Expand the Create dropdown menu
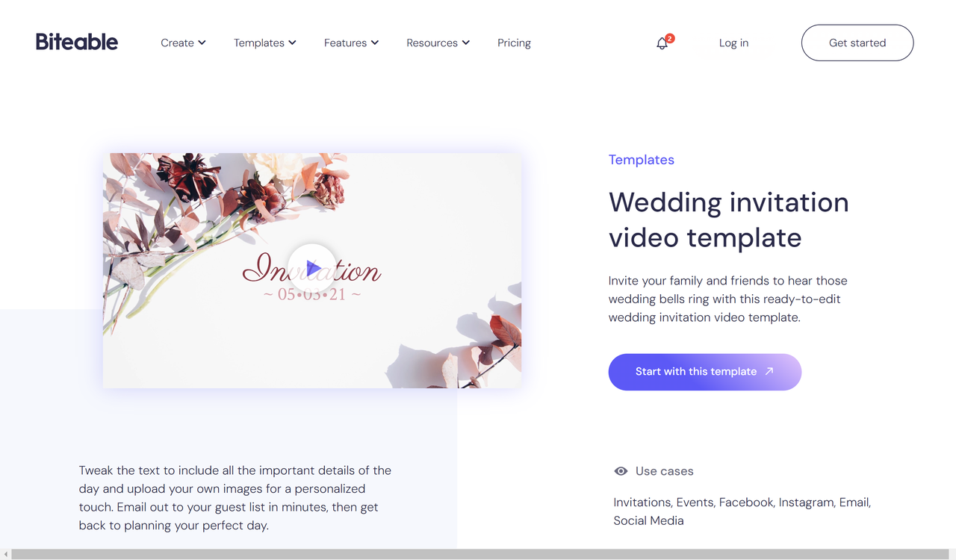The height and width of the screenshot is (560, 956). pyautogui.click(x=182, y=43)
